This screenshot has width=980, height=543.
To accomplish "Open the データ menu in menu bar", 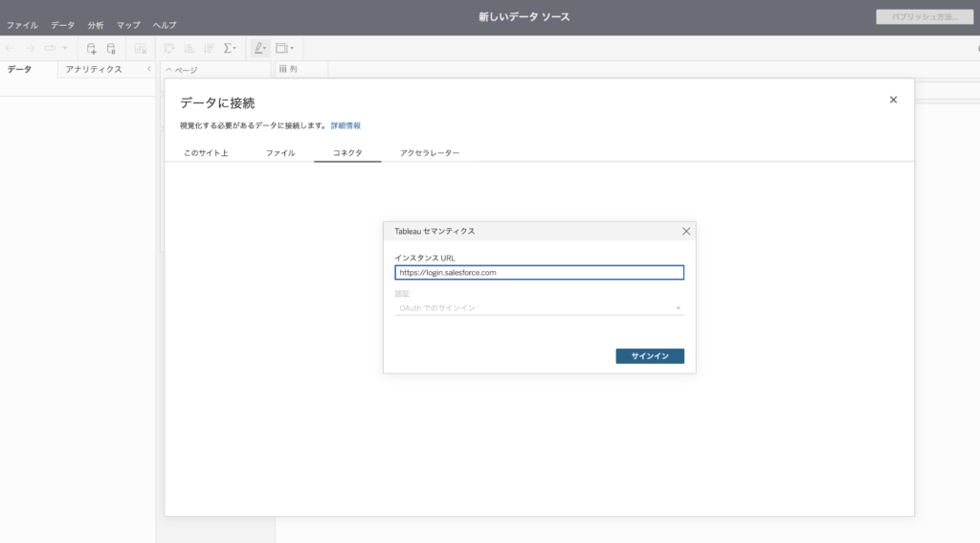I will pos(62,25).
